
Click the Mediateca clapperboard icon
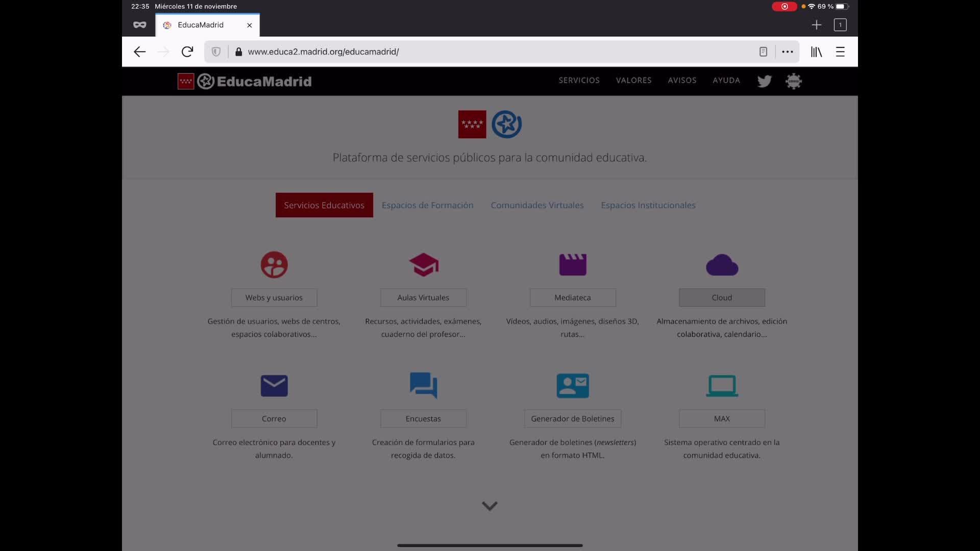tap(573, 265)
